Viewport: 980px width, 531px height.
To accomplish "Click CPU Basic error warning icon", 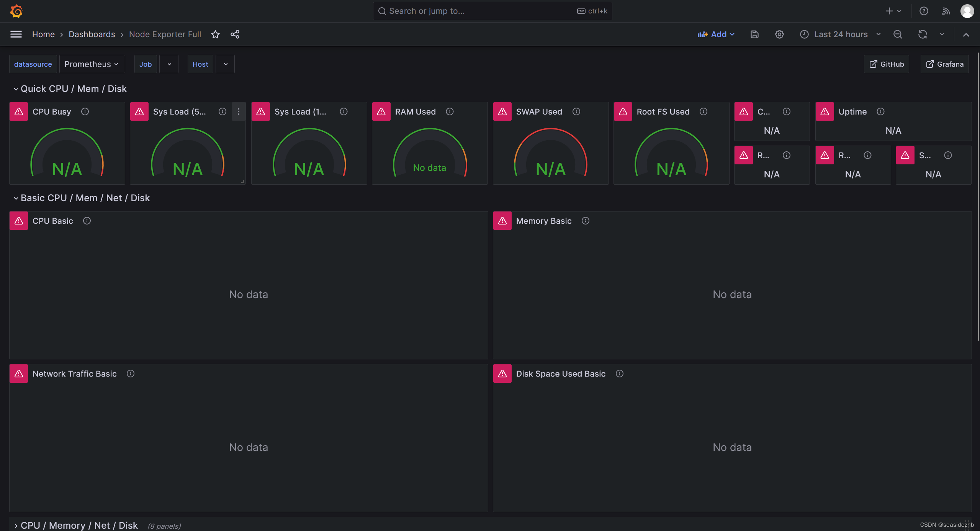I will [19, 221].
